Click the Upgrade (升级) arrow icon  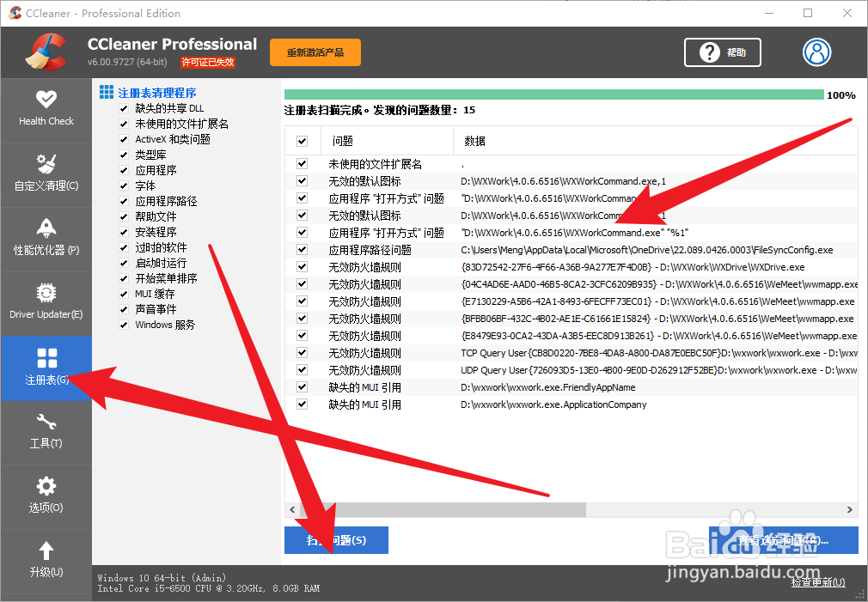click(x=46, y=550)
